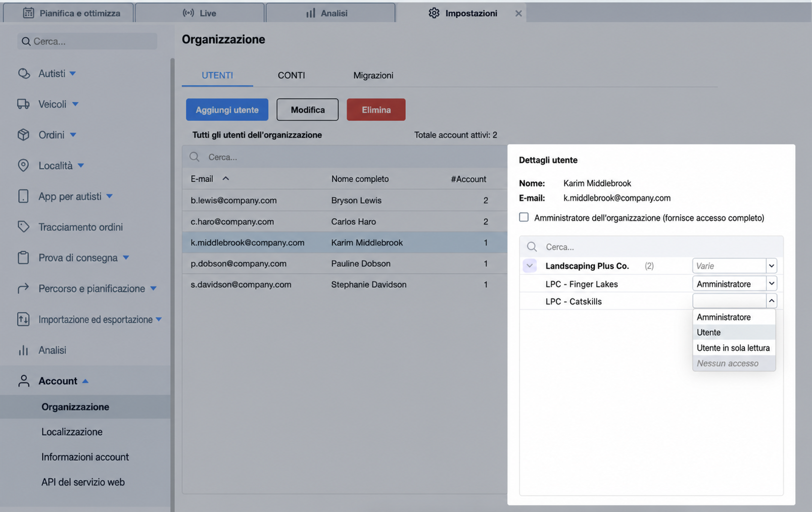Expand the Autisti menu arrow
The height and width of the screenshot is (512, 812).
pyautogui.click(x=73, y=74)
